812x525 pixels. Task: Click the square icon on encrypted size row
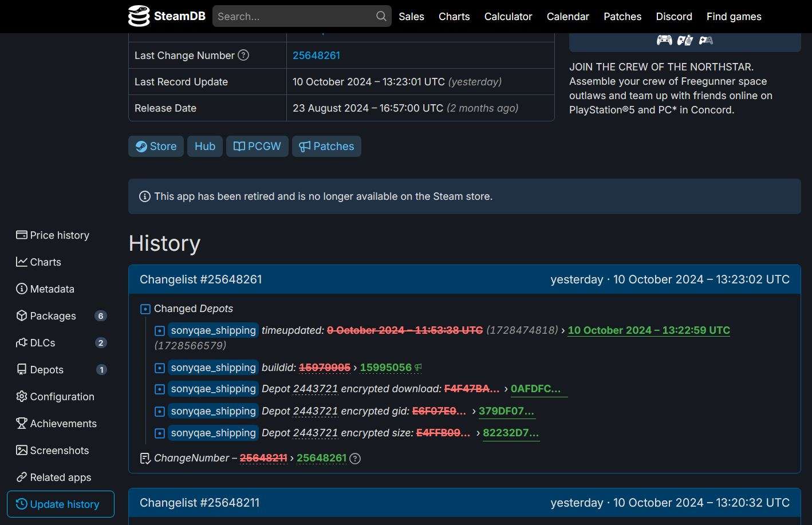(x=160, y=433)
